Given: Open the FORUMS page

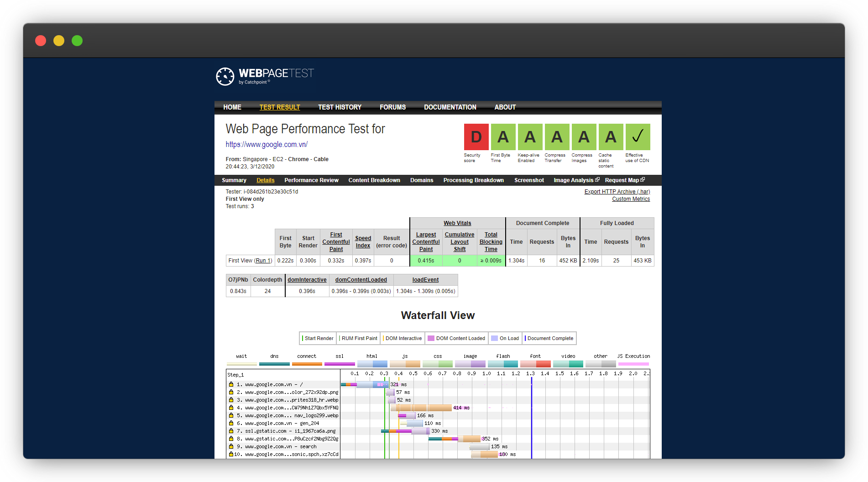Looking at the screenshot, I should coord(392,107).
